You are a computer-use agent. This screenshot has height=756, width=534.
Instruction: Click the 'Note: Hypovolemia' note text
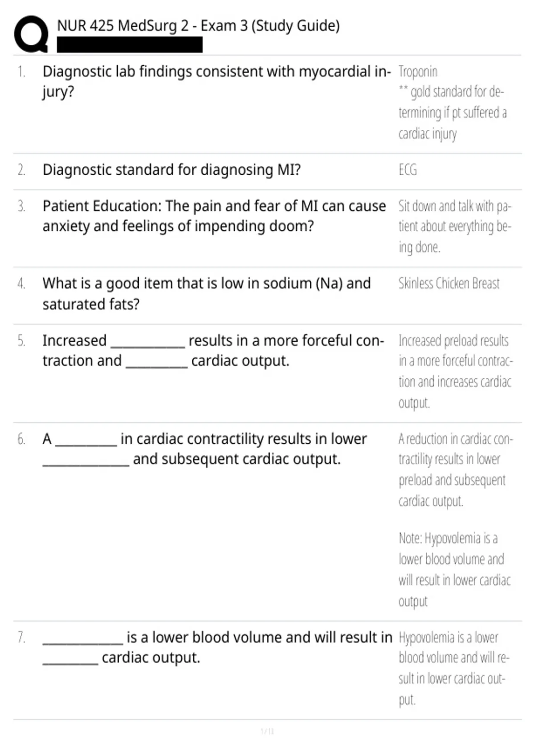point(454,570)
